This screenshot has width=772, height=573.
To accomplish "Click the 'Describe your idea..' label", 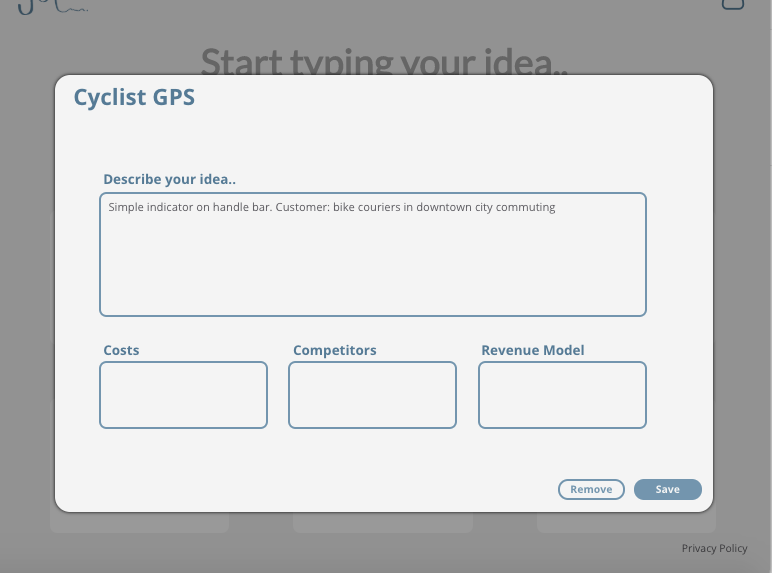I will coord(169,179).
